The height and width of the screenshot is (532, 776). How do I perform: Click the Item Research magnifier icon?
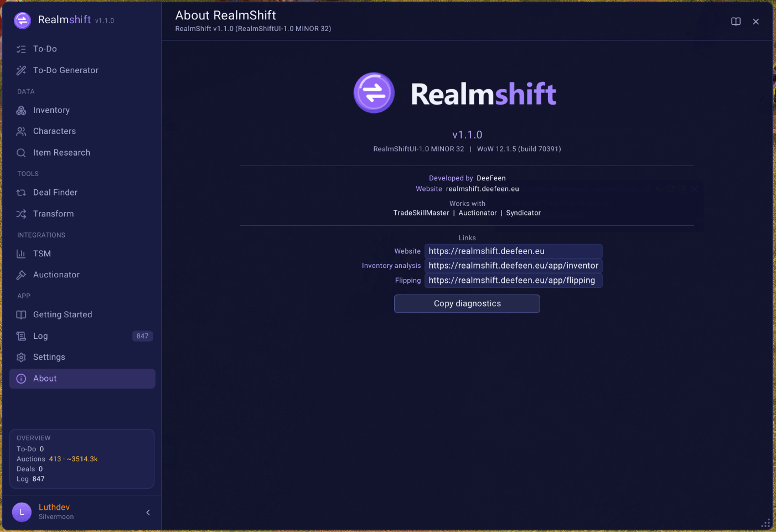(x=21, y=153)
